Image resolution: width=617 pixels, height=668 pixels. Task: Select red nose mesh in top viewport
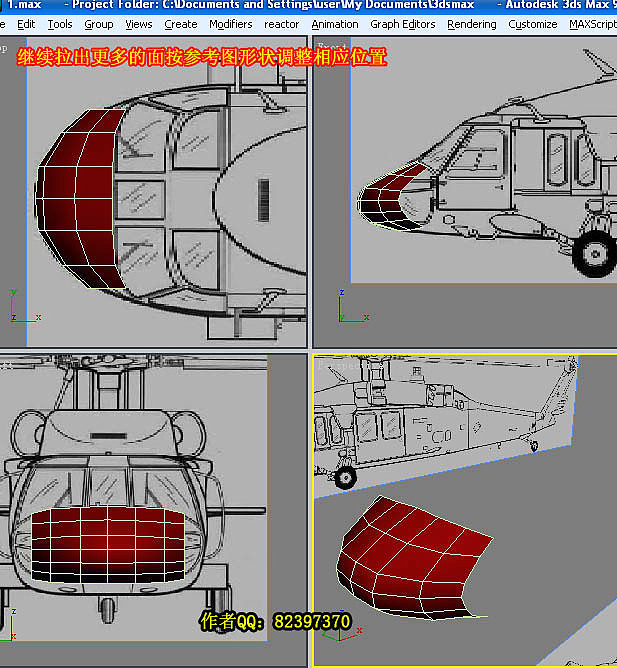pyautogui.click(x=79, y=198)
